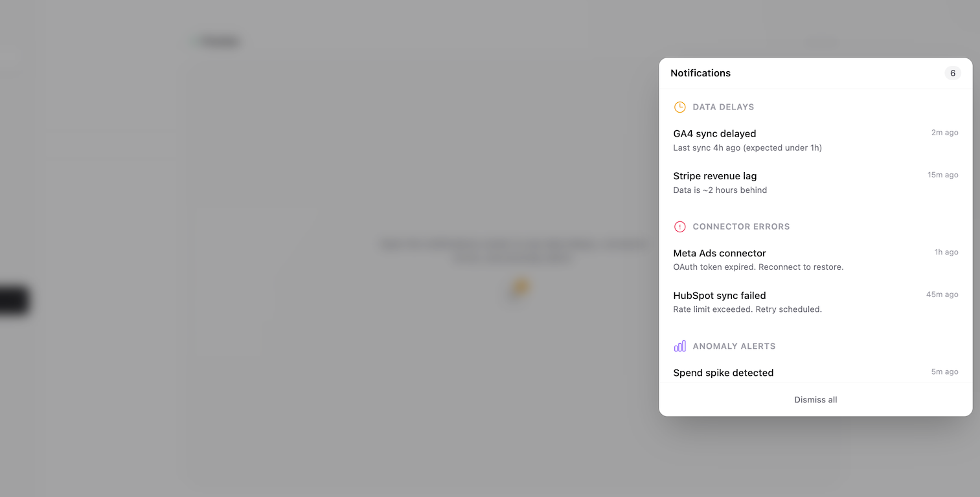Click the red alert icon beside Connector Errors

click(x=679, y=226)
